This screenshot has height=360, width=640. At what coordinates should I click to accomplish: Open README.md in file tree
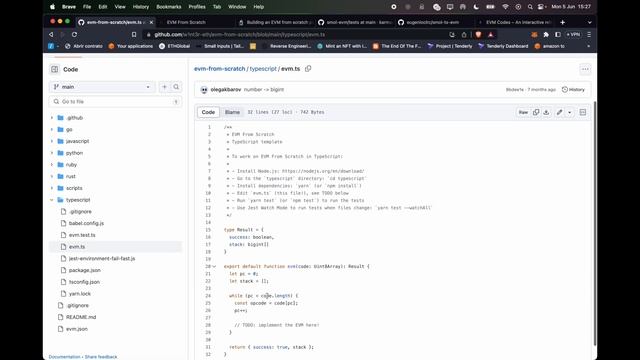81,317
